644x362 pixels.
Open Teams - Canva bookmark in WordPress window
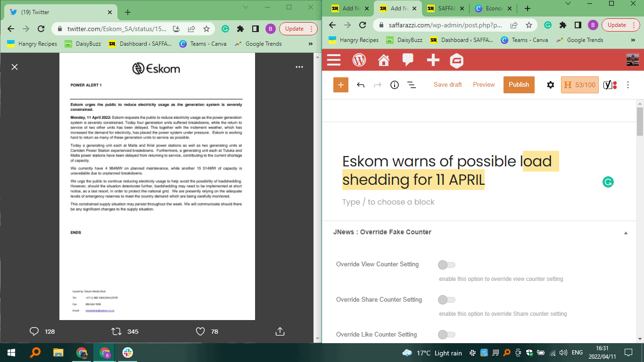pos(524,40)
